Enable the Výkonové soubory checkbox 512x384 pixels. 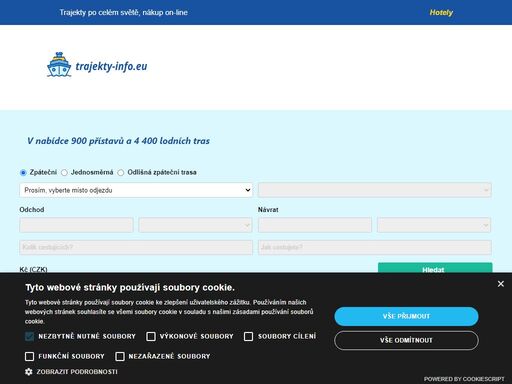click(151, 337)
